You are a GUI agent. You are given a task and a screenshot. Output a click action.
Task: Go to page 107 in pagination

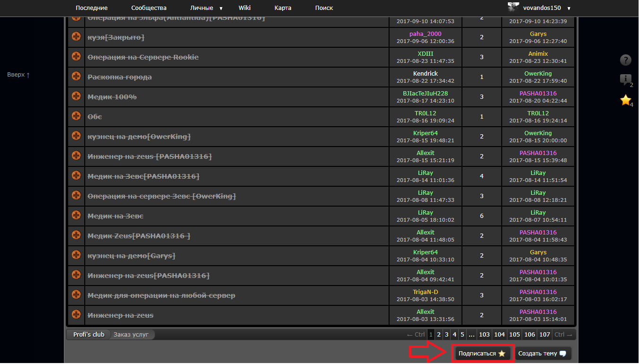pos(545,335)
